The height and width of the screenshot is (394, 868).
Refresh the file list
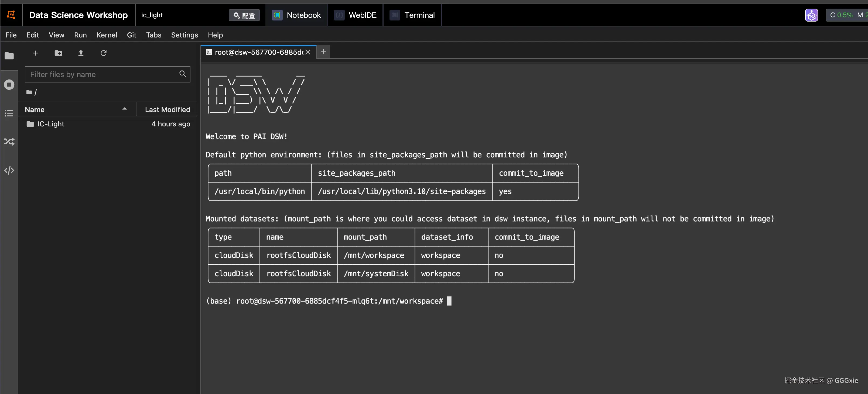(x=104, y=53)
